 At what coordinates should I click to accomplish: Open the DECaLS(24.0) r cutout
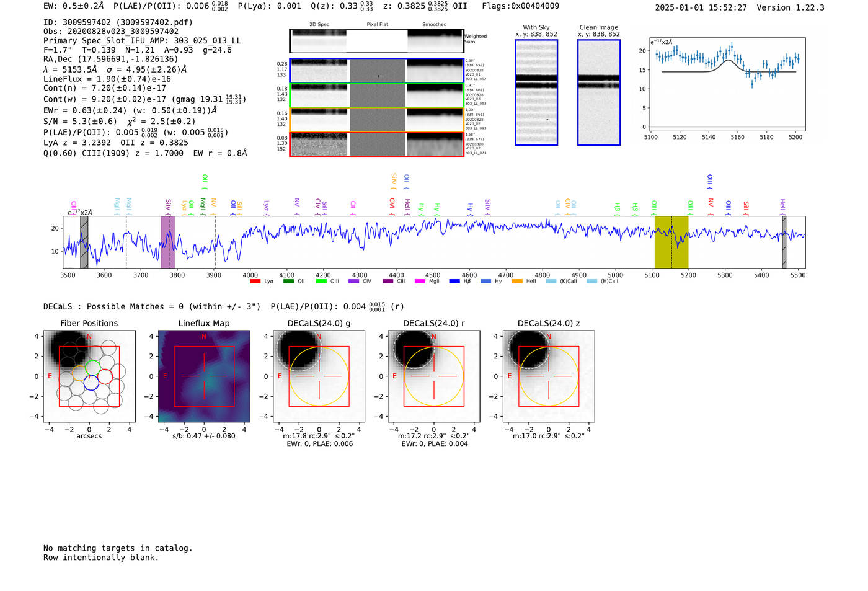[434, 376]
